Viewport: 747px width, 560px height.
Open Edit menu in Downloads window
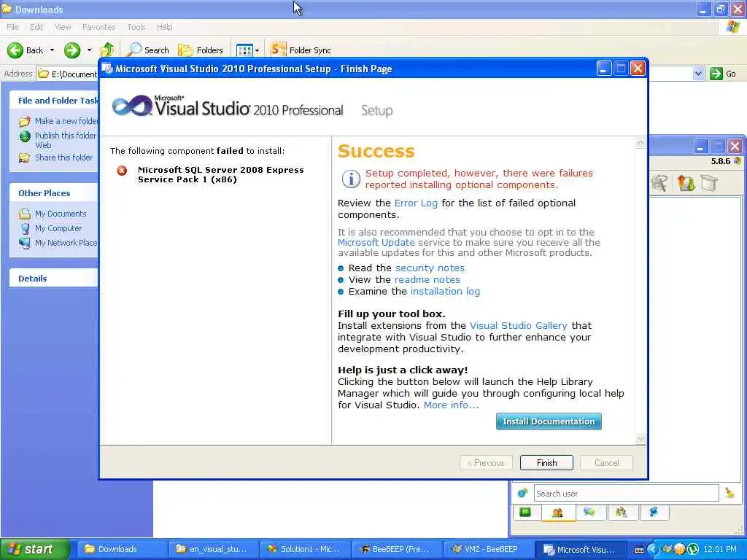36,27
